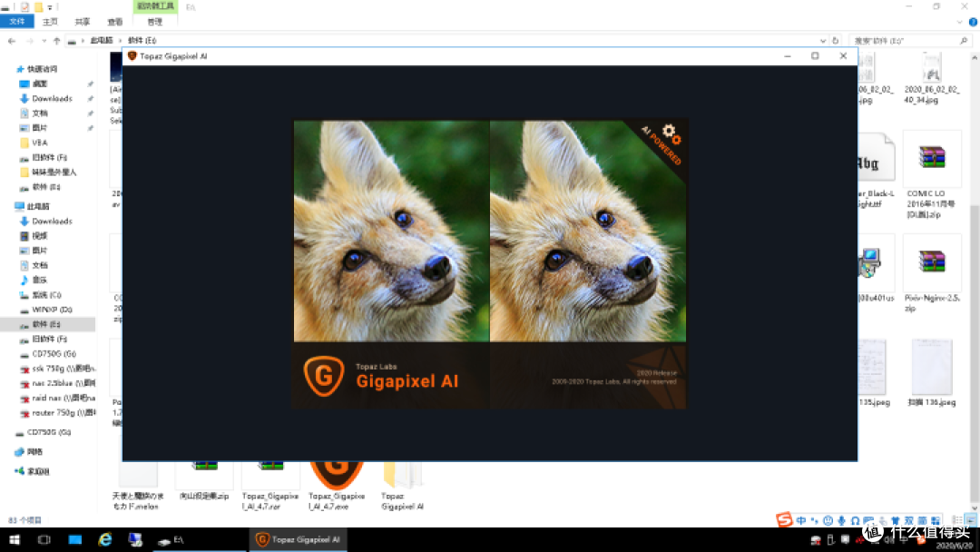Select CD750G (G:) under This PC
The width and height of the screenshot is (980, 552).
click(x=54, y=354)
